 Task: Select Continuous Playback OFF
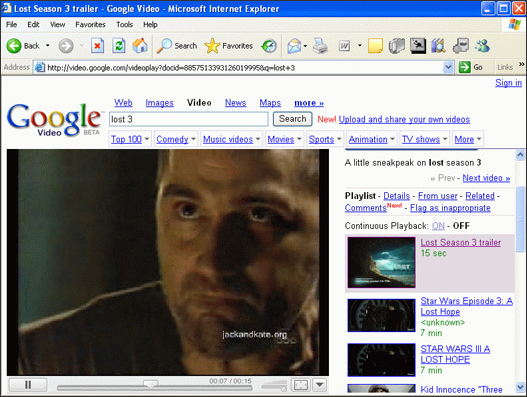[x=461, y=226]
